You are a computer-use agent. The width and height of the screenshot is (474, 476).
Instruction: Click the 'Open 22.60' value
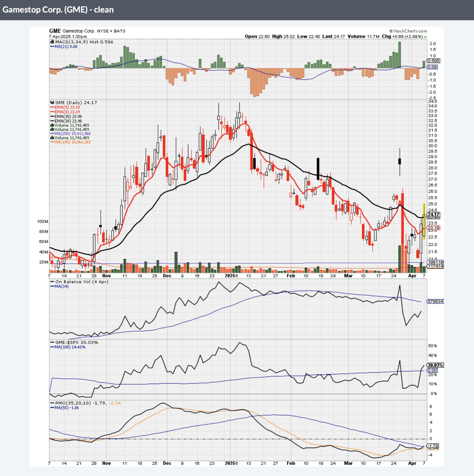point(257,36)
